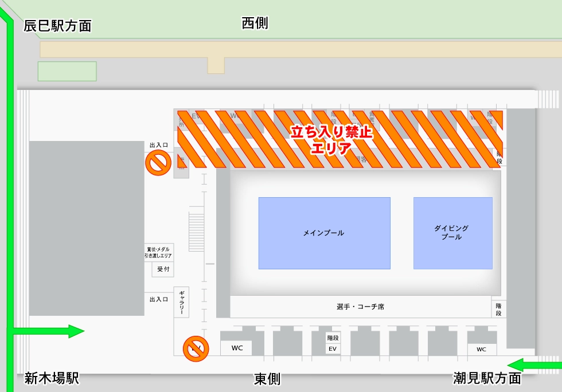Click the lower 出入口 entrance label
Image resolution: width=562 pixels, height=392 pixels.
tap(158, 299)
